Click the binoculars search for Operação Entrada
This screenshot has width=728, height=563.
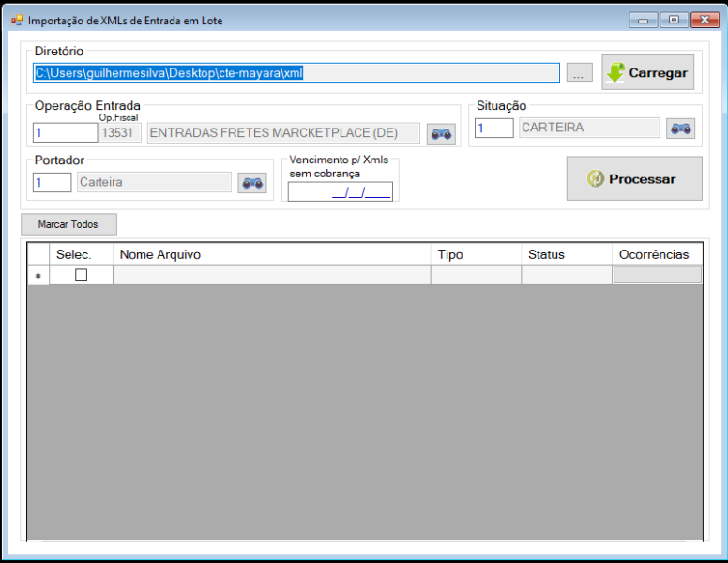(441, 134)
